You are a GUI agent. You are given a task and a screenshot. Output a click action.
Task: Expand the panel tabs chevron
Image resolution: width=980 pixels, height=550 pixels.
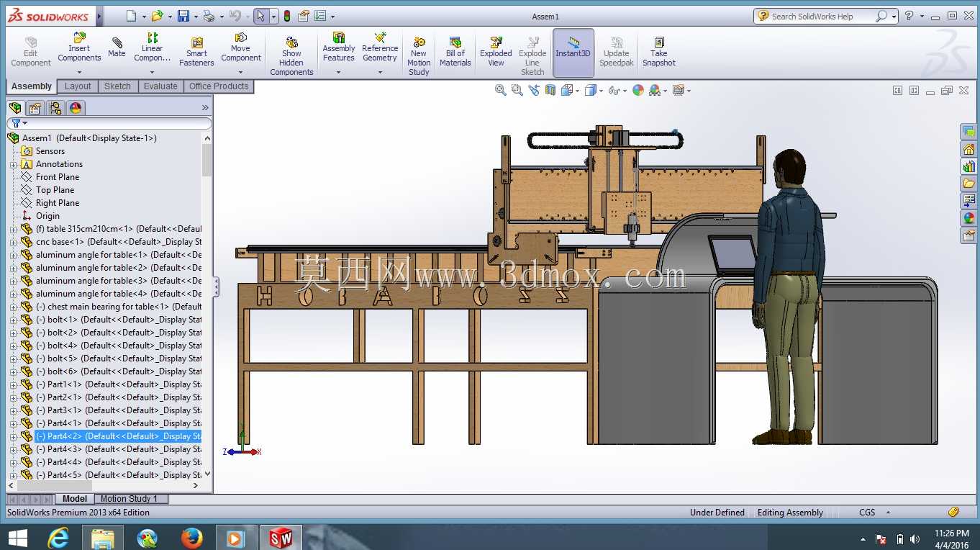pyautogui.click(x=205, y=108)
